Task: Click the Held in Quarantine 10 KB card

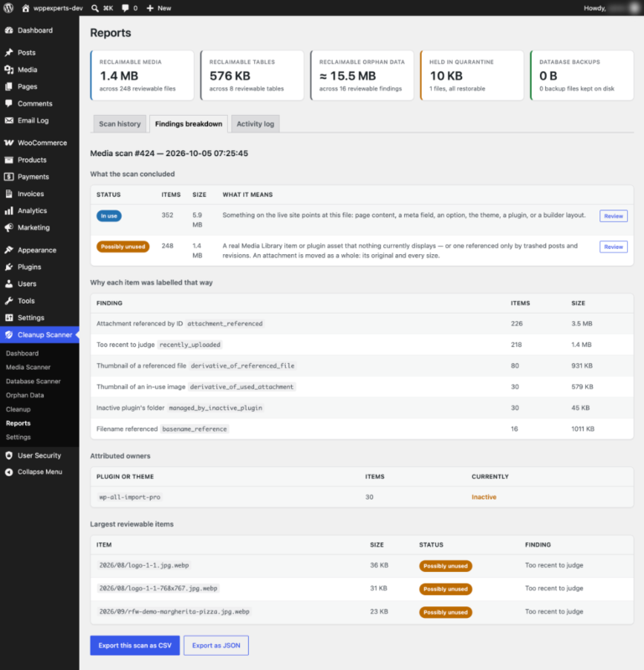Action: tap(472, 75)
